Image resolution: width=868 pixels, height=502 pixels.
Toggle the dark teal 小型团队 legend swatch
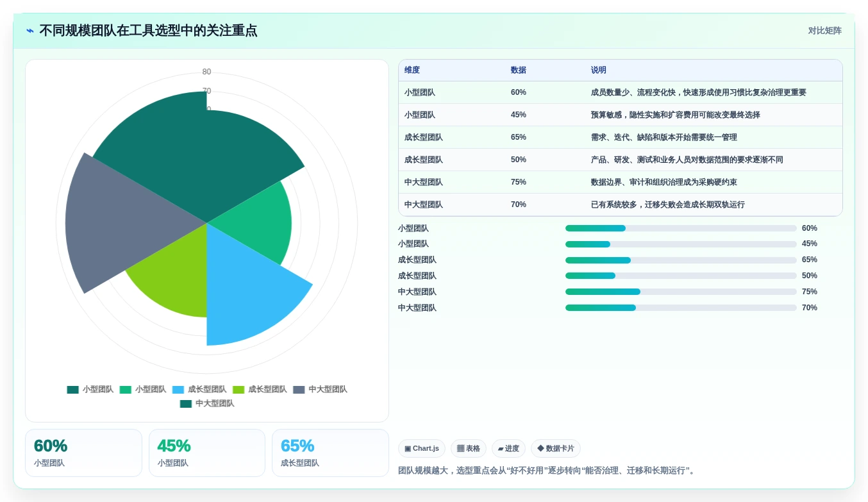(72, 389)
